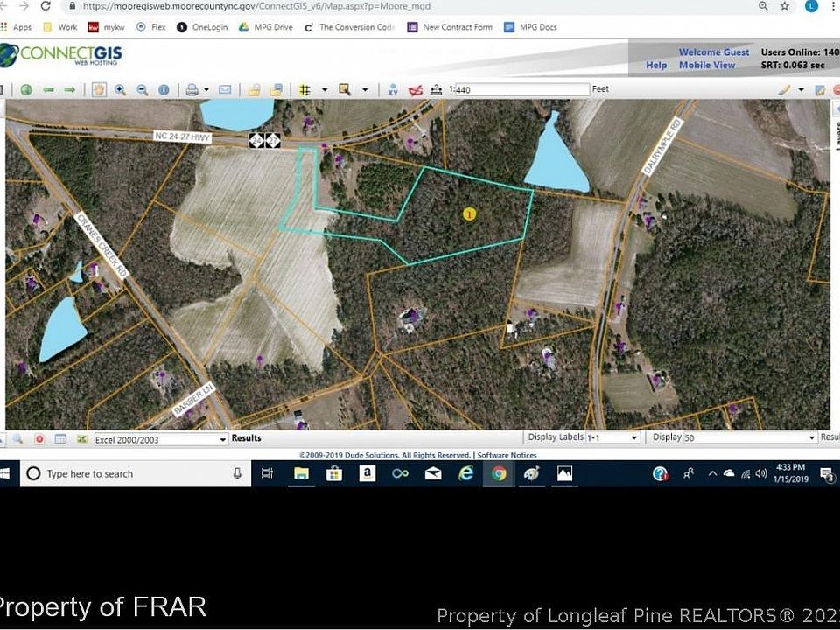The width and height of the screenshot is (840, 630).
Task: Click the results table icon
Action: 60,438
